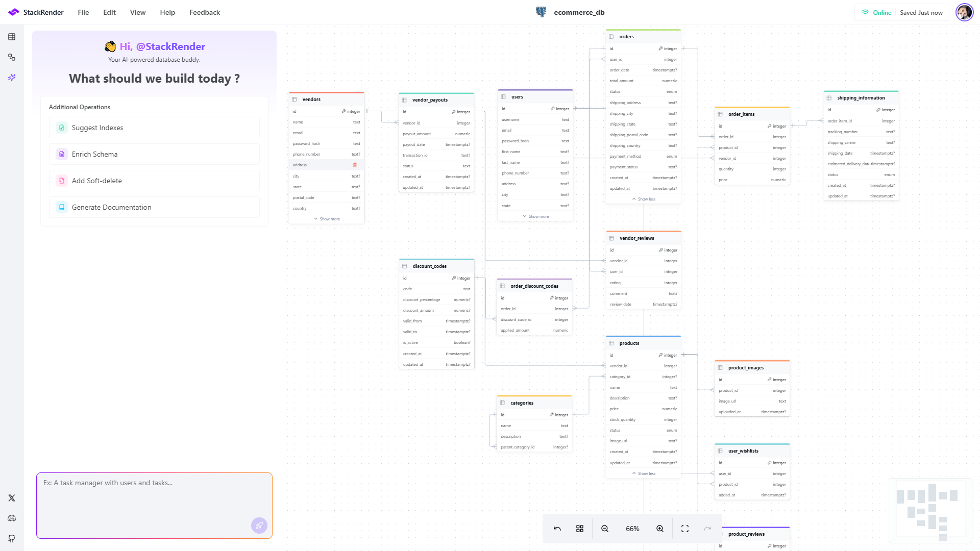Click password_hash field in users table
The width and height of the screenshot is (980, 551).
coord(535,141)
